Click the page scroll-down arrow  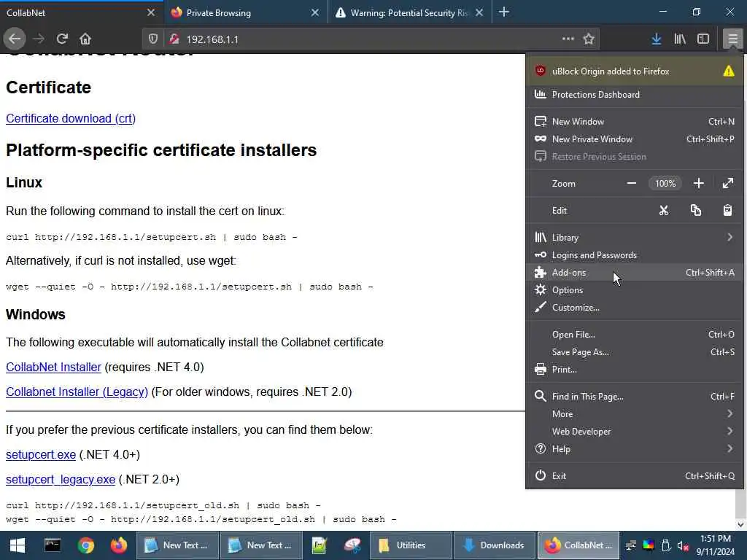(741, 525)
